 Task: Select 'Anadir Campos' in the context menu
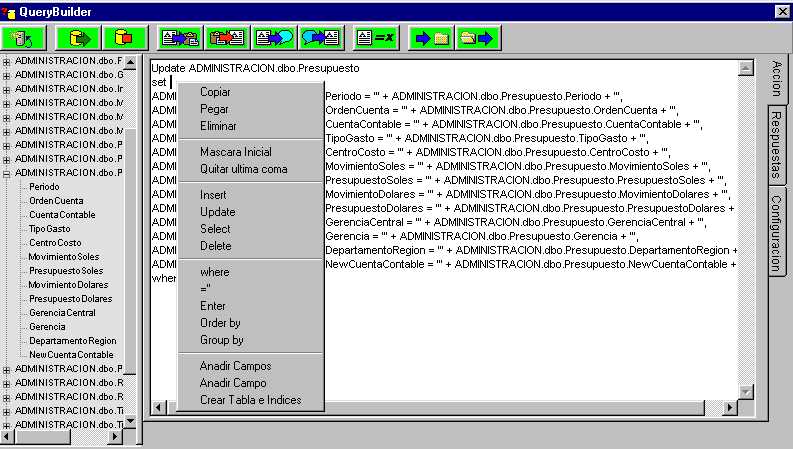pyautogui.click(x=235, y=366)
